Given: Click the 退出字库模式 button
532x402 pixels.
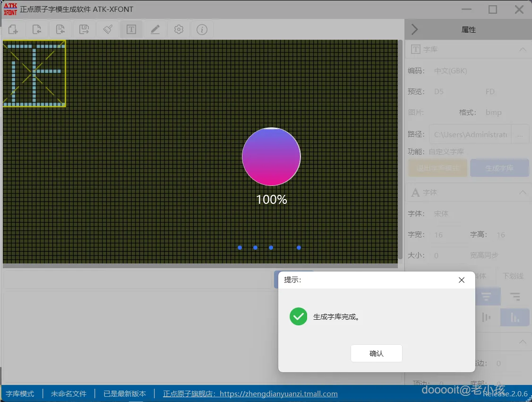Looking at the screenshot, I should tap(438, 168).
